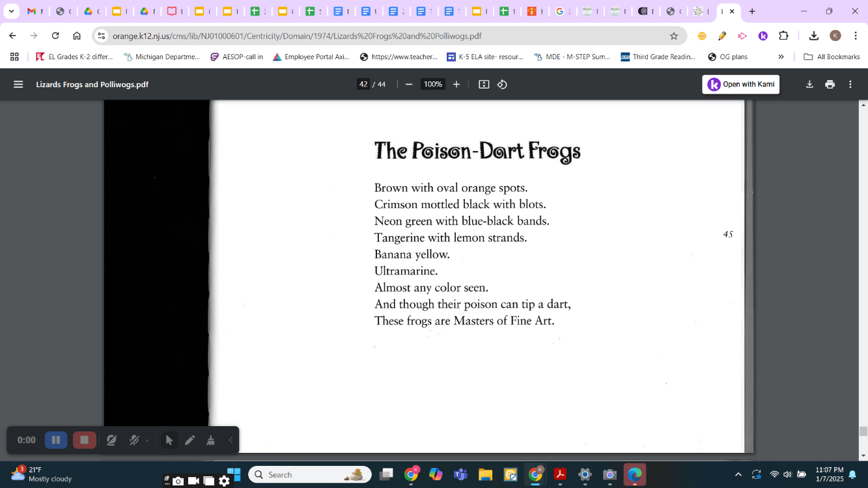Select the pen drawing tool in recorder

click(189, 441)
